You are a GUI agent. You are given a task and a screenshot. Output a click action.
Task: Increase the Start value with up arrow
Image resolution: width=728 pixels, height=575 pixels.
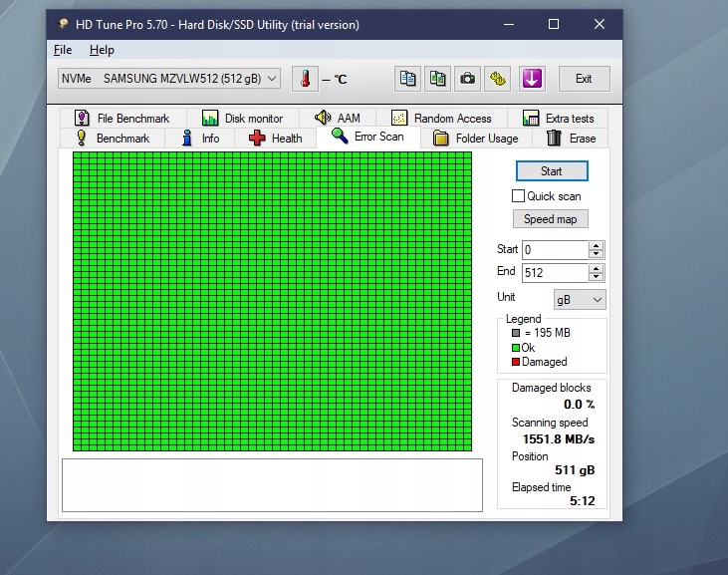pyautogui.click(x=596, y=246)
